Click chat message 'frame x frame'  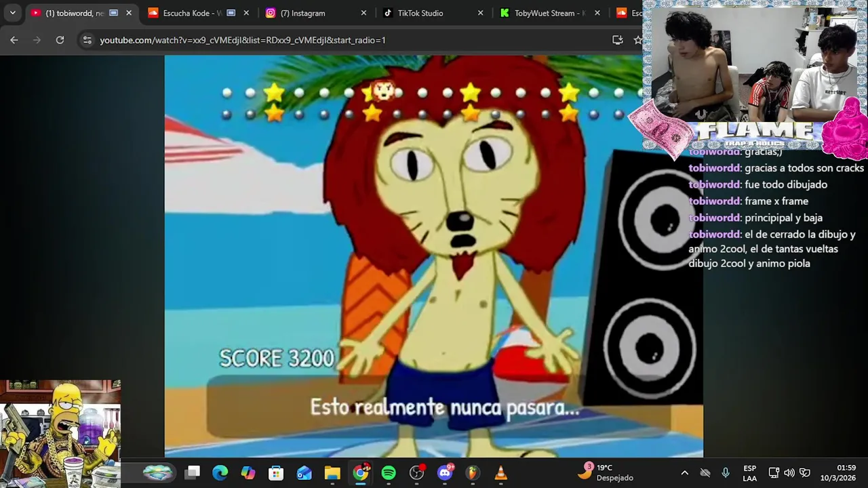(776, 201)
